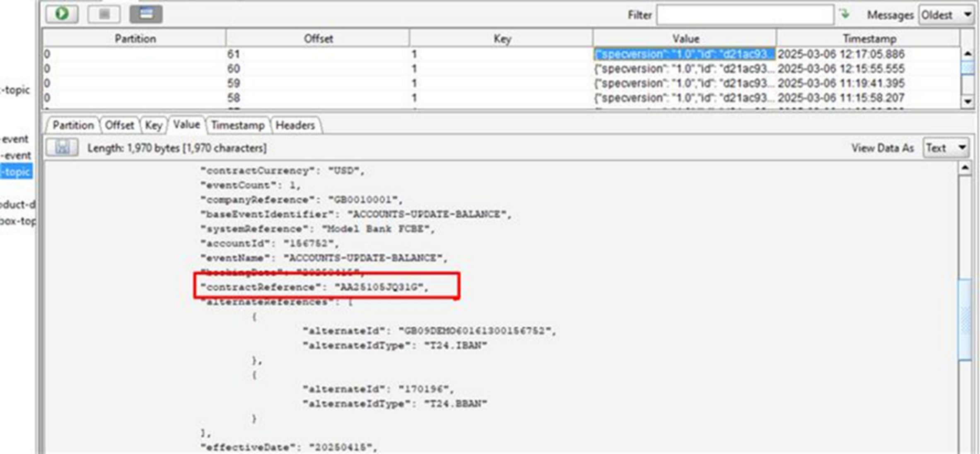Open the View Data As dropdown
Screen dimensions: 980x454
click(946, 148)
